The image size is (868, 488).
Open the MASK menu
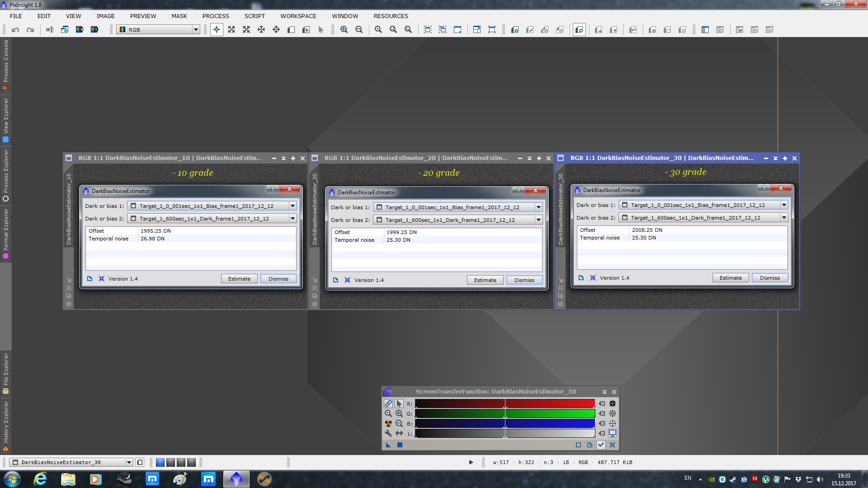(x=179, y=16)
